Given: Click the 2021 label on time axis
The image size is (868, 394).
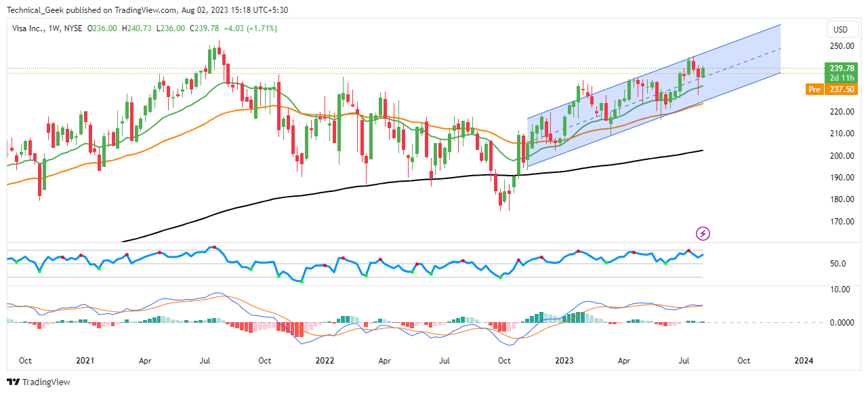Looking at the screenshot, I should pos(84,361).
